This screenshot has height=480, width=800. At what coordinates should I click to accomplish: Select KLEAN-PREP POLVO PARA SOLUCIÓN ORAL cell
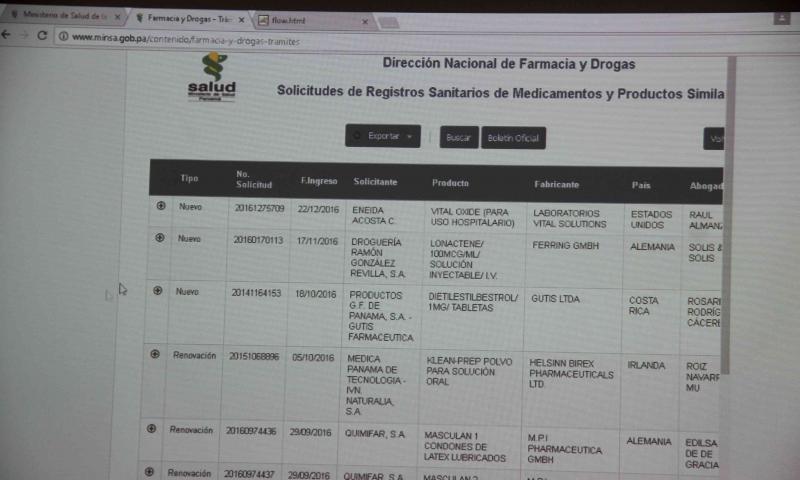[469, 371]
